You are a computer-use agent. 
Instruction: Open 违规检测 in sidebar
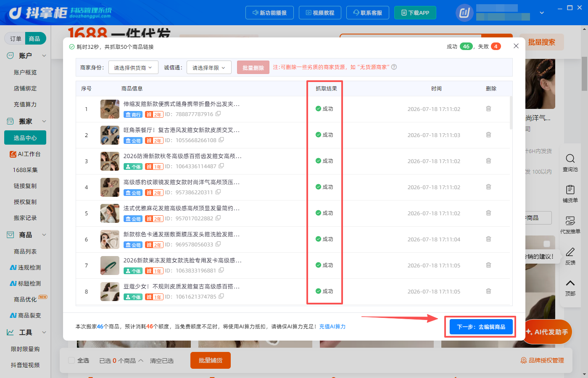(x=25, y=267)
